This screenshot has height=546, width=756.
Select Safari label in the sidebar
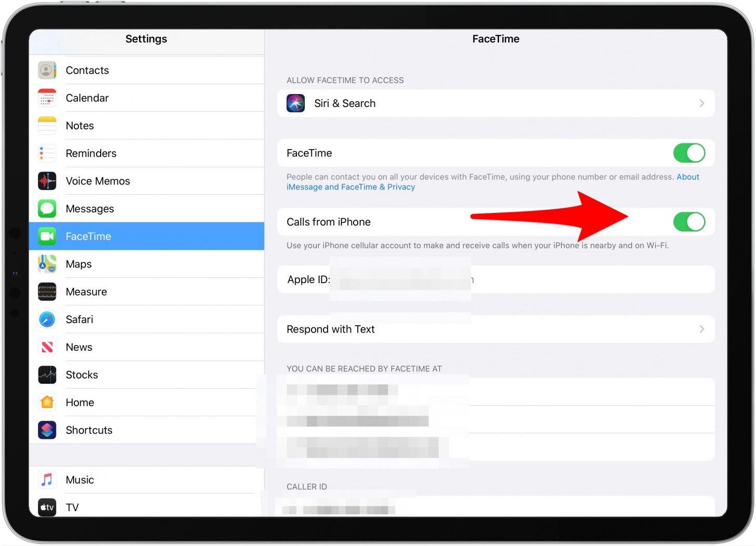(x=79, y=319)
